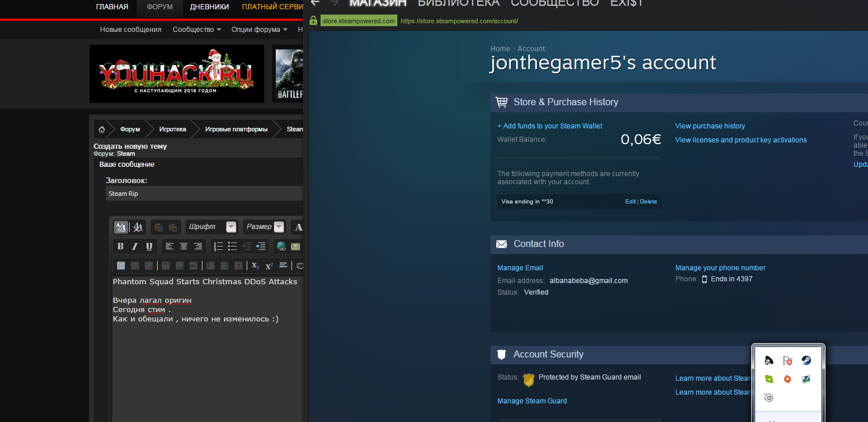Open Manage your phone number link

click(720, 268)
